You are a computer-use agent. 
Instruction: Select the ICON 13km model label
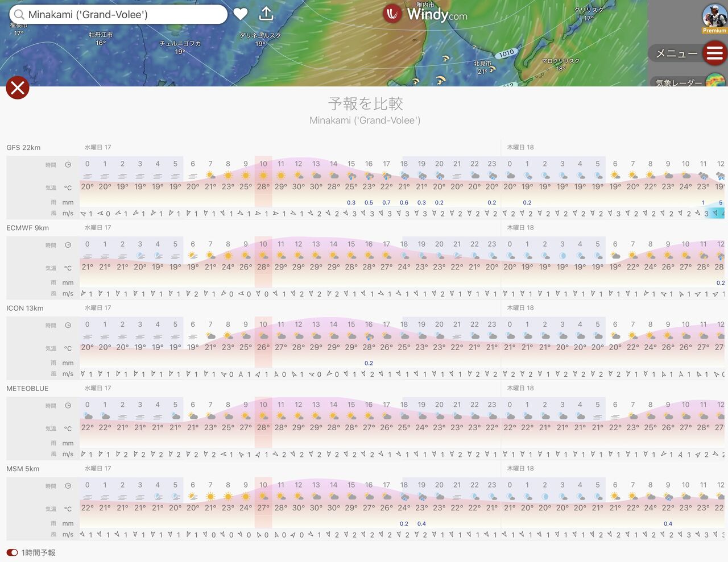pyautogui.click(x=24, y=309)
